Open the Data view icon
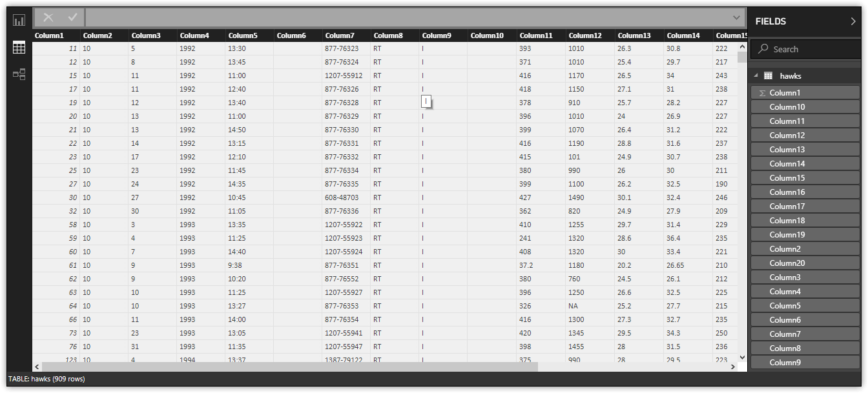This screenshot has width=868, height=393. tap(19, 47)
